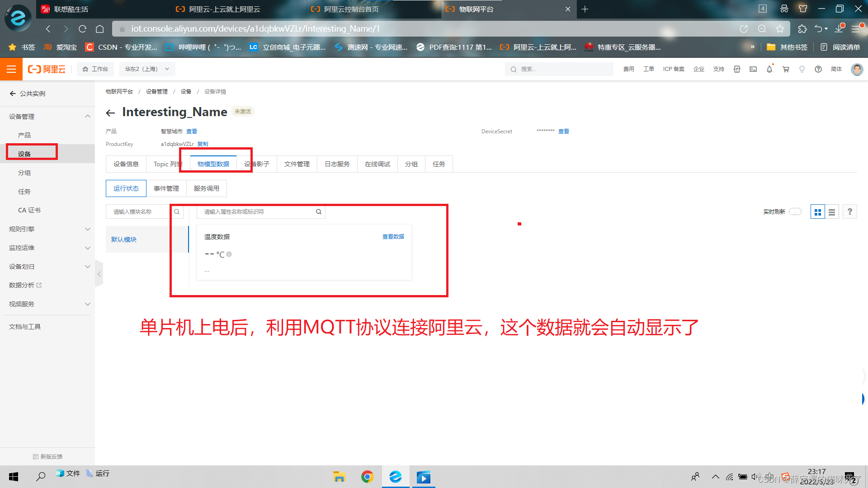Switch to the 在线调试 tab
Image resolution: width=868 pixels, height=488 pixels.
[377, 164]
